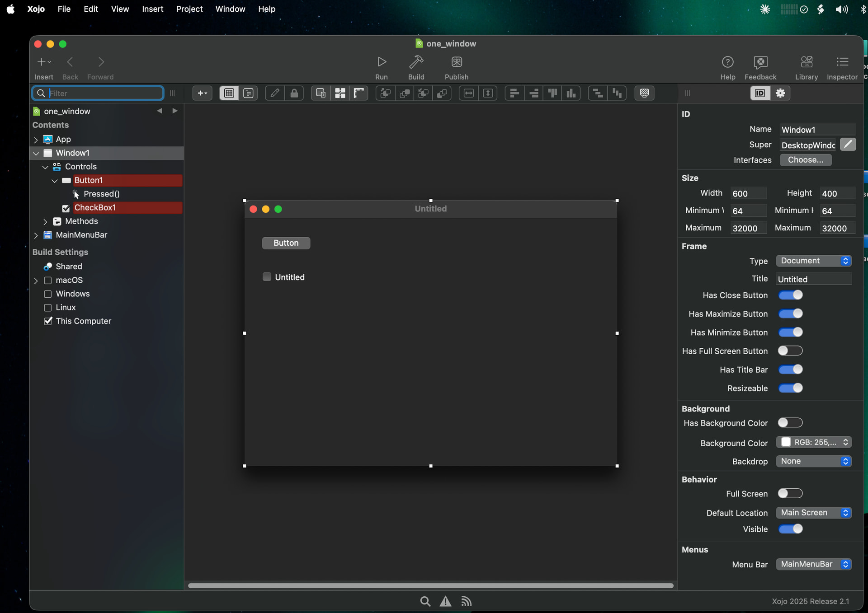Click the Build hammer icon
Screen dimensions: 868x613
(x=416, y=62)
